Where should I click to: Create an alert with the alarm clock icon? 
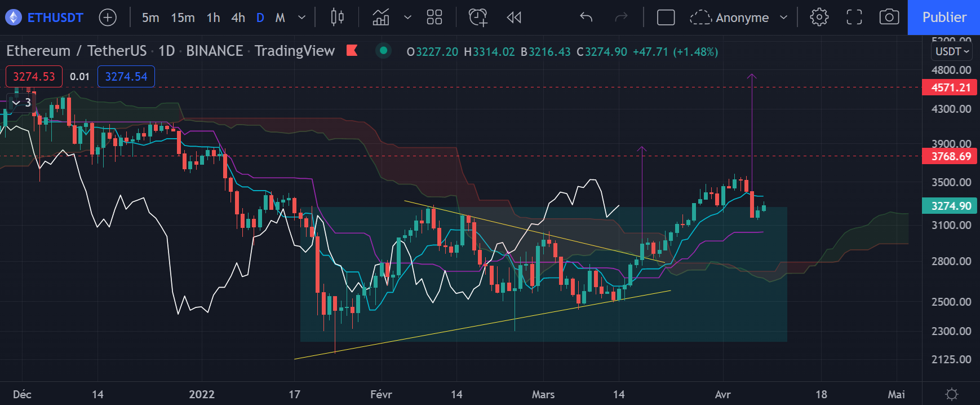point(478,17)
